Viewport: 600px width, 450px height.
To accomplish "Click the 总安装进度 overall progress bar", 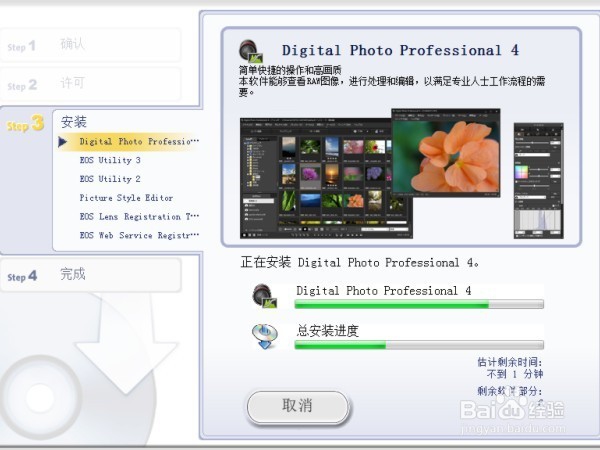I will (419, 345).
